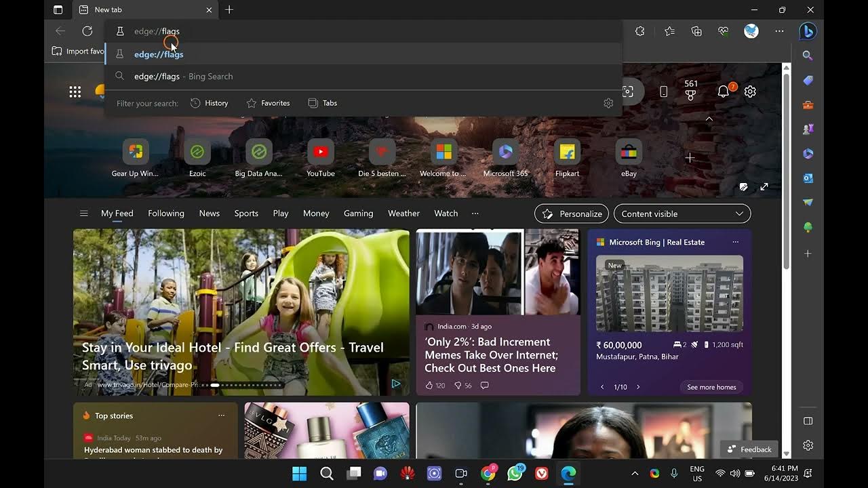Switch to News feed tab
The width and height of the screenshot is (868, 488).
[x=210, y=213]
